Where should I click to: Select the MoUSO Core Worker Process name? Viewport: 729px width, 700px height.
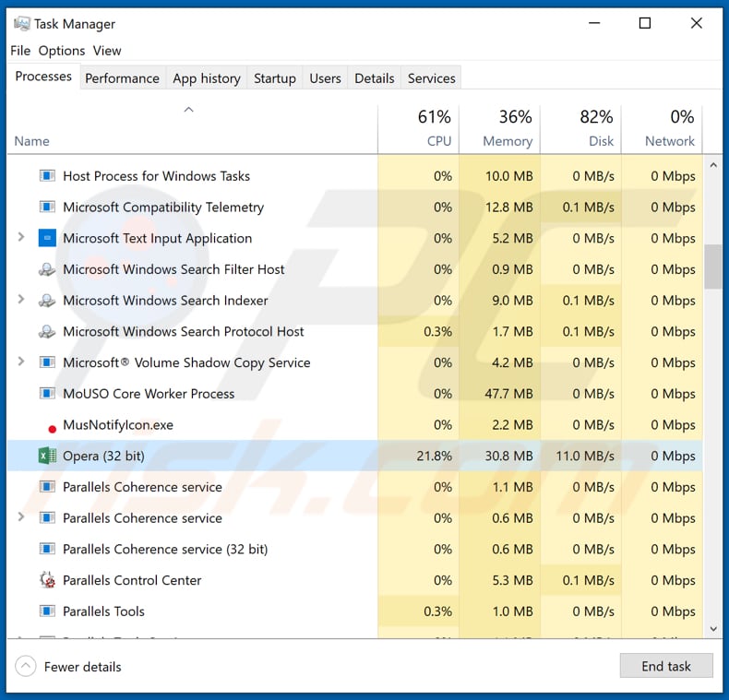149,394
